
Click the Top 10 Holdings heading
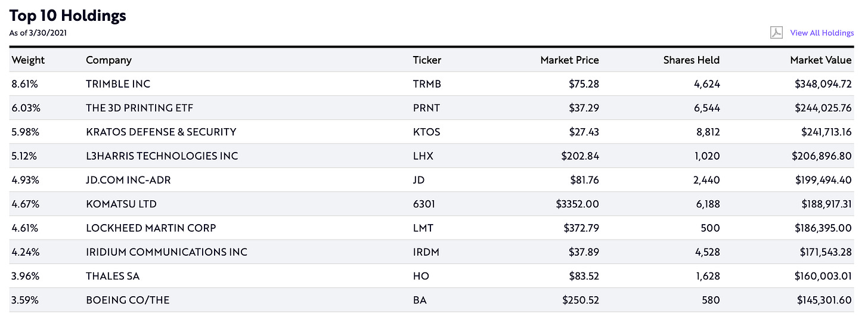coord(67,16)
